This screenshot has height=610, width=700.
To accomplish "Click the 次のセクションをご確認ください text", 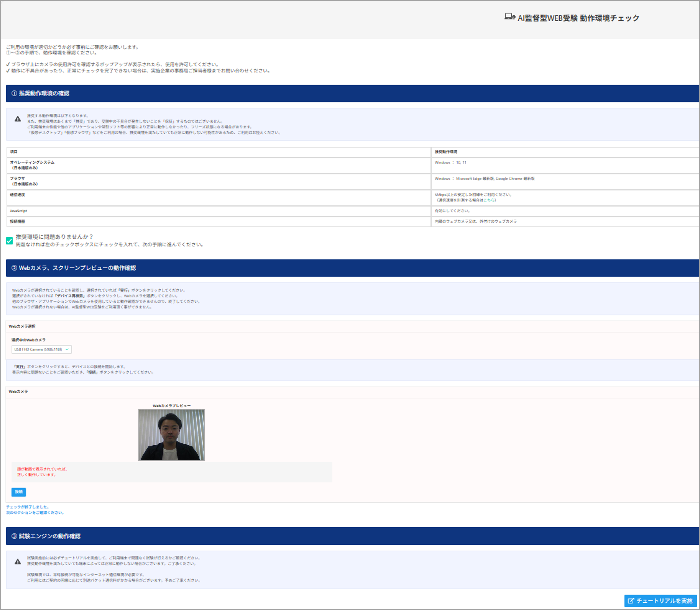I will (35, 513).
